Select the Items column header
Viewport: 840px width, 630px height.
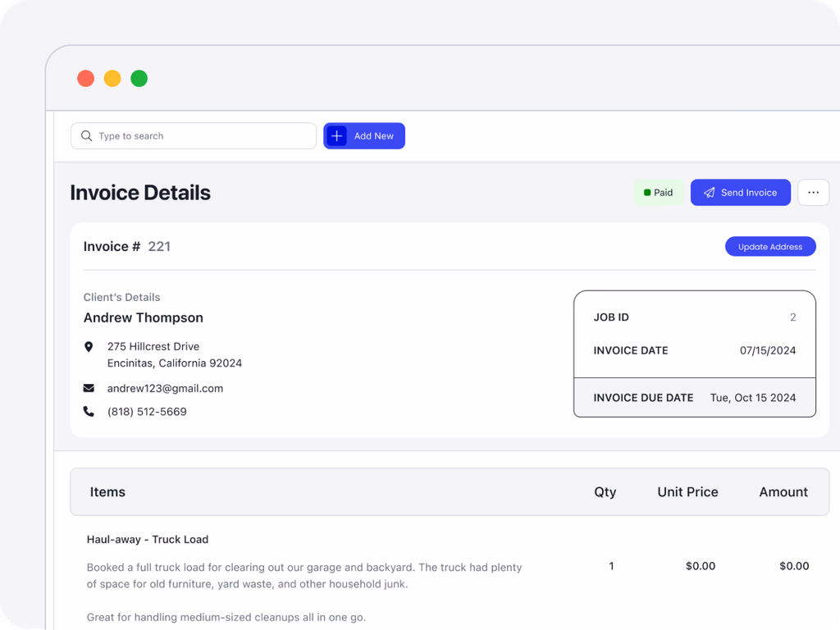[x=107, y=492]
